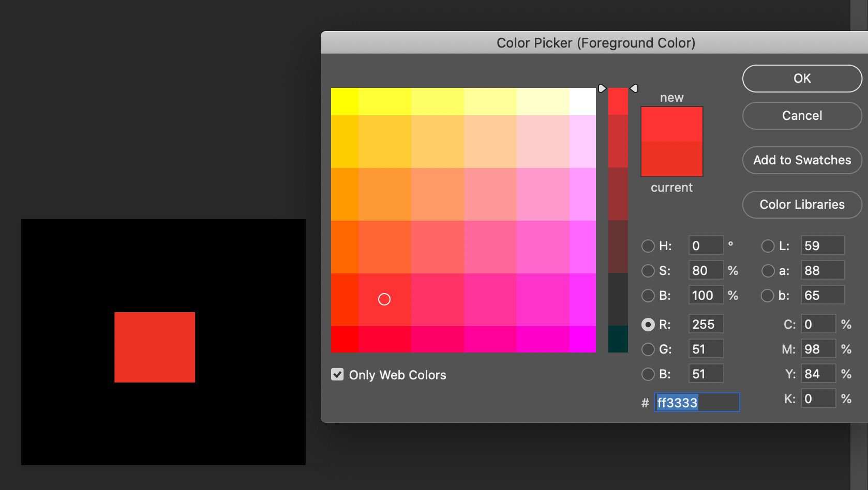This screenshot has width=868, height=490.
Task: Click the Magenta percentage field
Action: click(818, 349)
